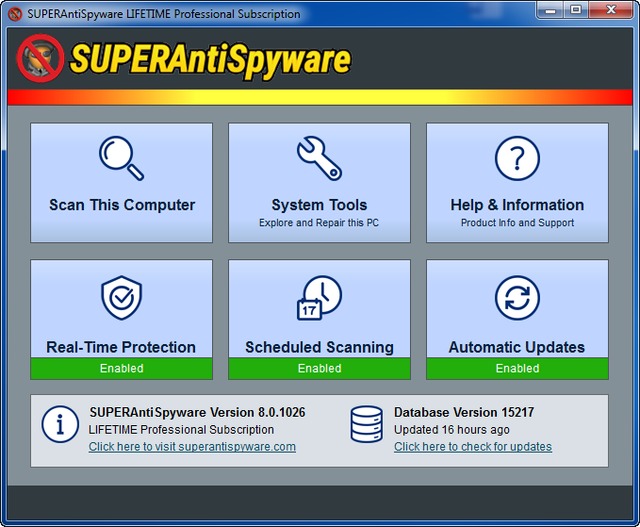Open System Tools label text
The width and height of the screenshot is (640, 527).
[319, 205]
